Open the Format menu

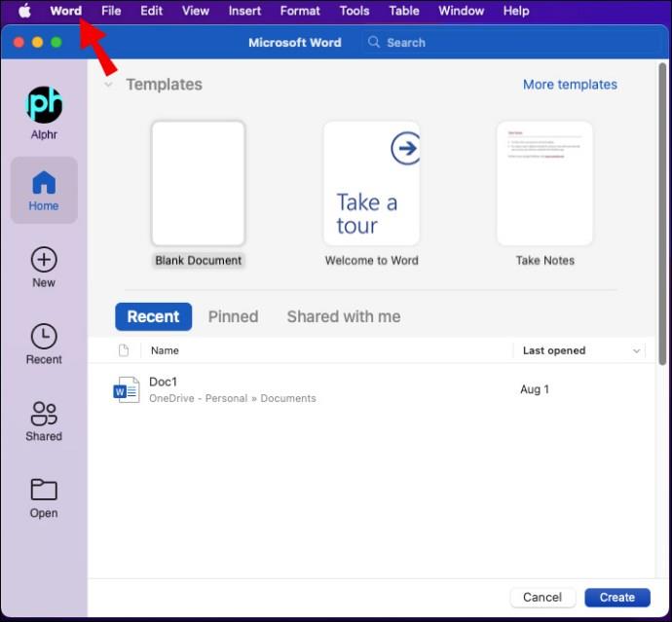pos(300,11)
